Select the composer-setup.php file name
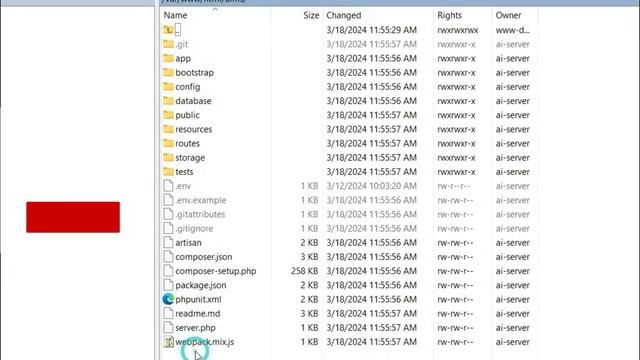Viewport: 640px width, 360px height. click(x=216, y=271)
